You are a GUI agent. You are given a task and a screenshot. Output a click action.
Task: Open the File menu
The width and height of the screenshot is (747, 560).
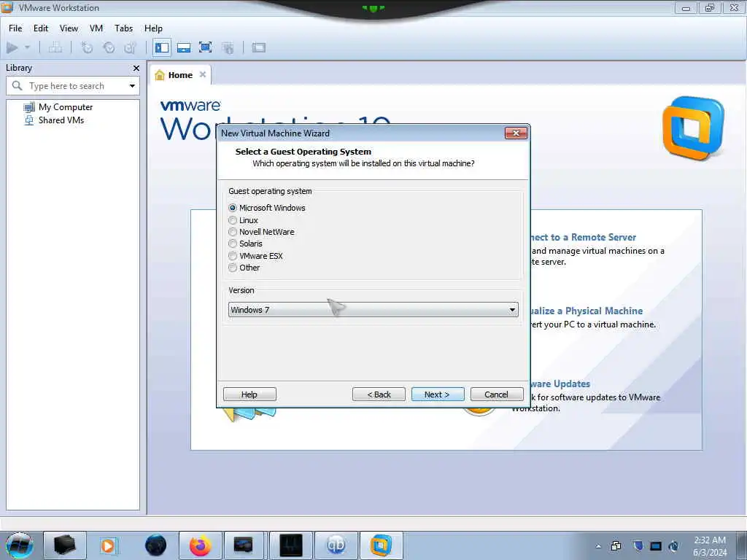(x=15, y=28)
